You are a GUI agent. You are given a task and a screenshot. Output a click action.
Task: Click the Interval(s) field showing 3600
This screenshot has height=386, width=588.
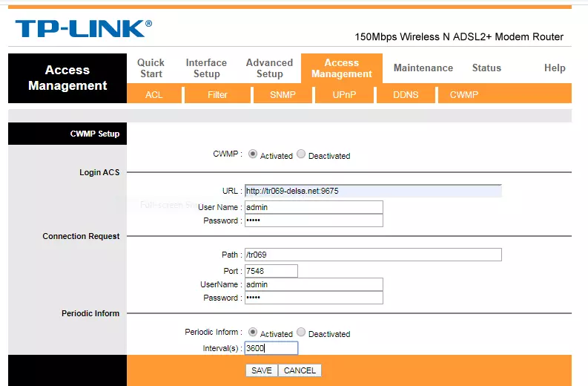[x=271, y=348]
